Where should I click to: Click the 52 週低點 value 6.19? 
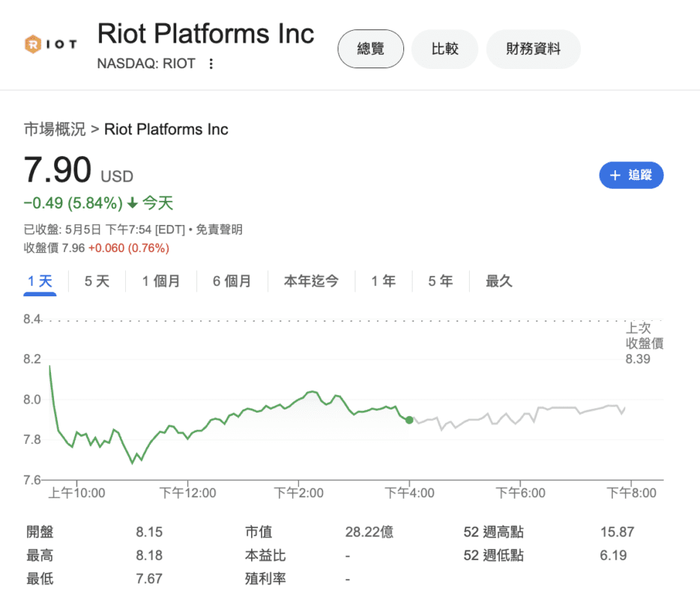coord(613,555)
